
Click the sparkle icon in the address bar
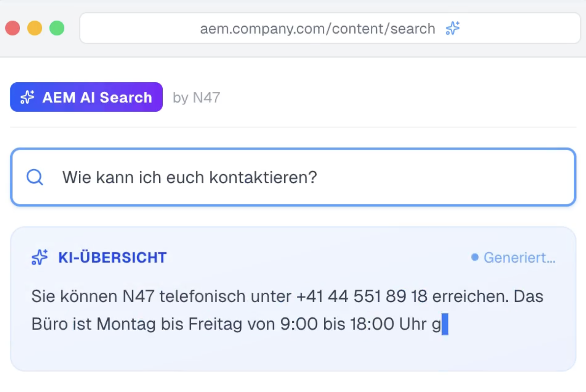click(452, 28)
